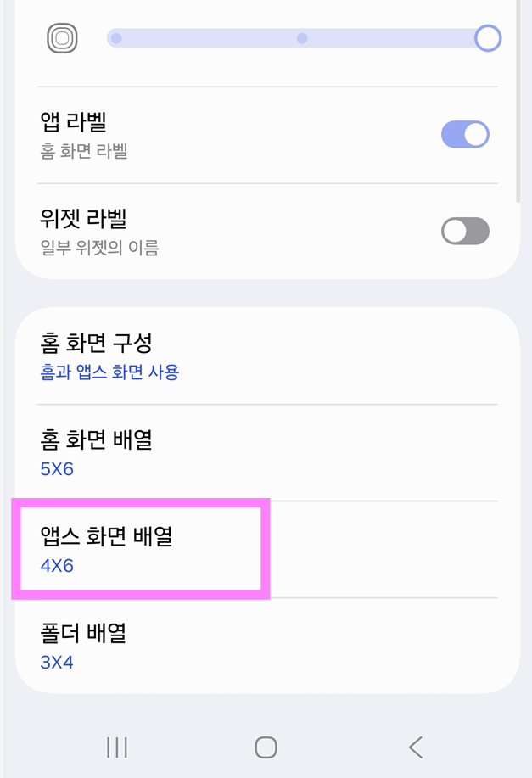
Task: Open 홈 화면 배열 options
Action: (x=266, y=453)
